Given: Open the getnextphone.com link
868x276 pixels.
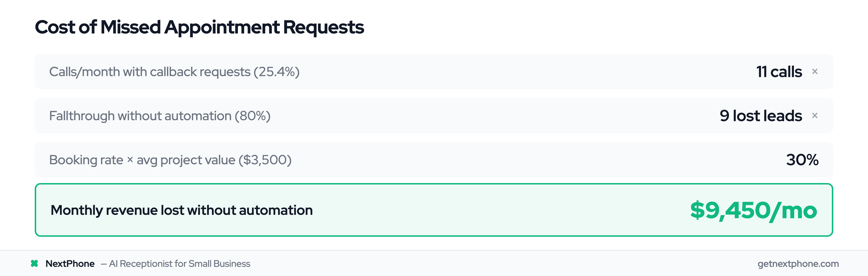Looking at the screenshot, I should pos(798,263).
